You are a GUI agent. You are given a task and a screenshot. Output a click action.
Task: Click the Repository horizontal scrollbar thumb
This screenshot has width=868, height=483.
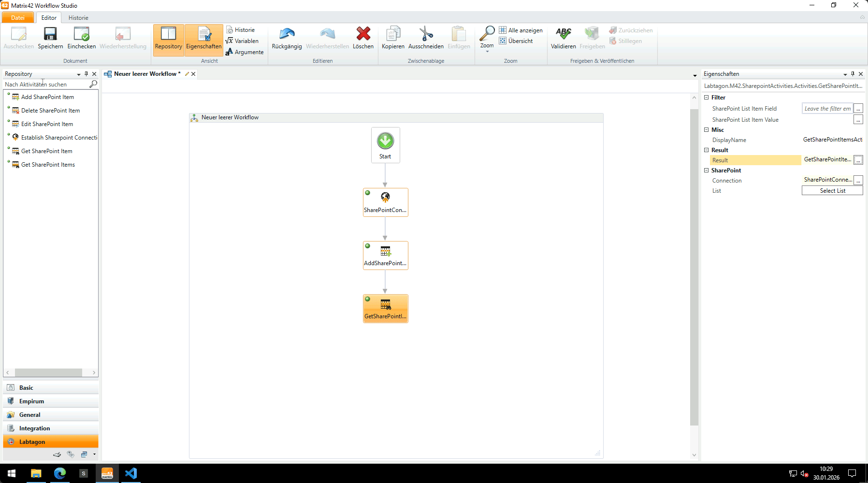pos(48,373)
